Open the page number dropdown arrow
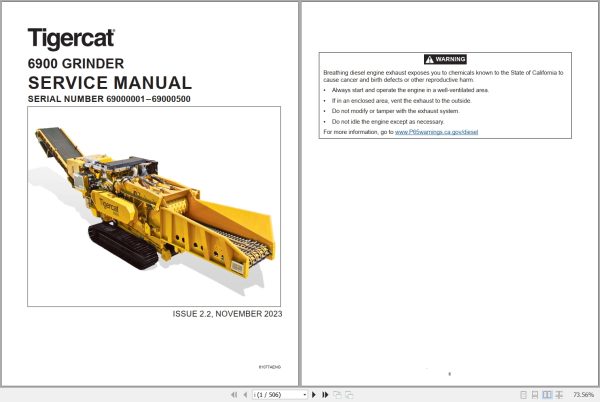Screen dimensions: 600x402 [305, 394]
